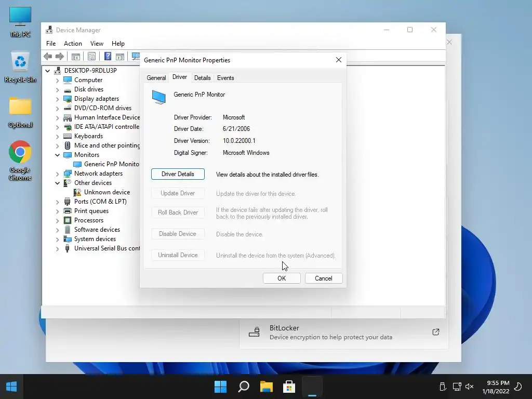Click the Processors chip icon
The height and width of the screenshot is (399, 532).
(x=68, y=220)
